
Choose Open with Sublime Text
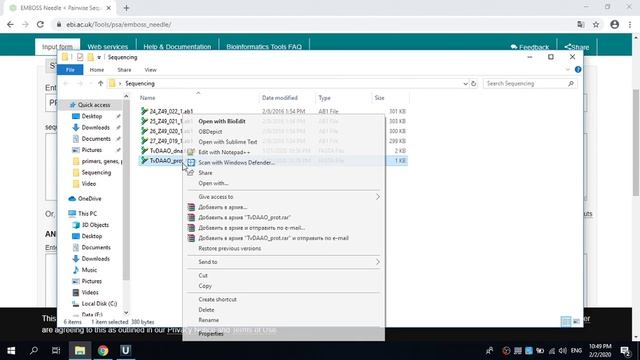(227, 142)
